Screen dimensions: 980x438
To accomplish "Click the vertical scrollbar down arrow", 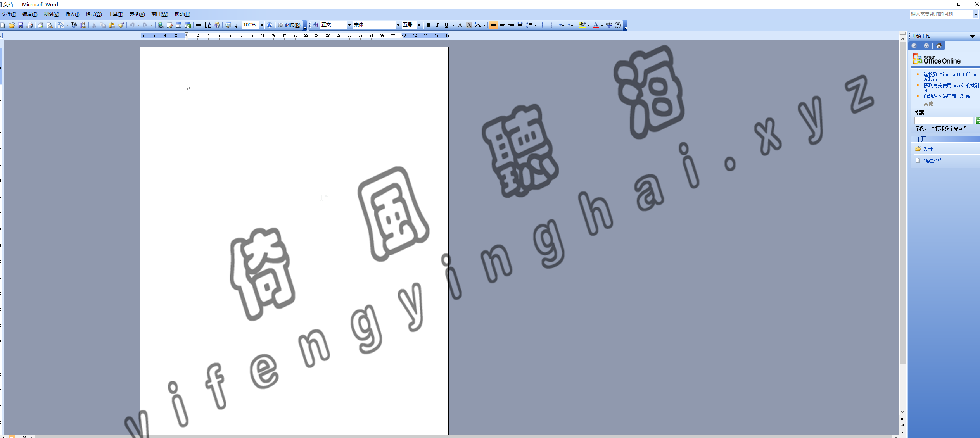I will (x=902, y=412).
